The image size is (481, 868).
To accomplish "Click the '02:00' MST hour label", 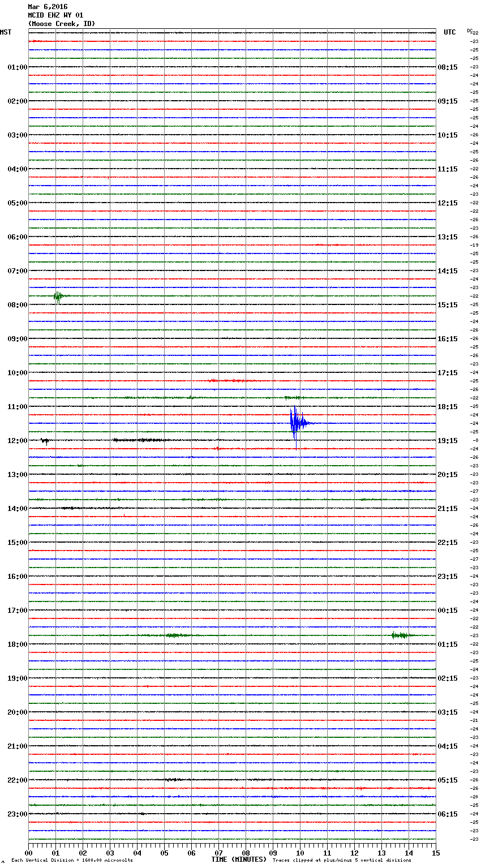I will (18, 101).
